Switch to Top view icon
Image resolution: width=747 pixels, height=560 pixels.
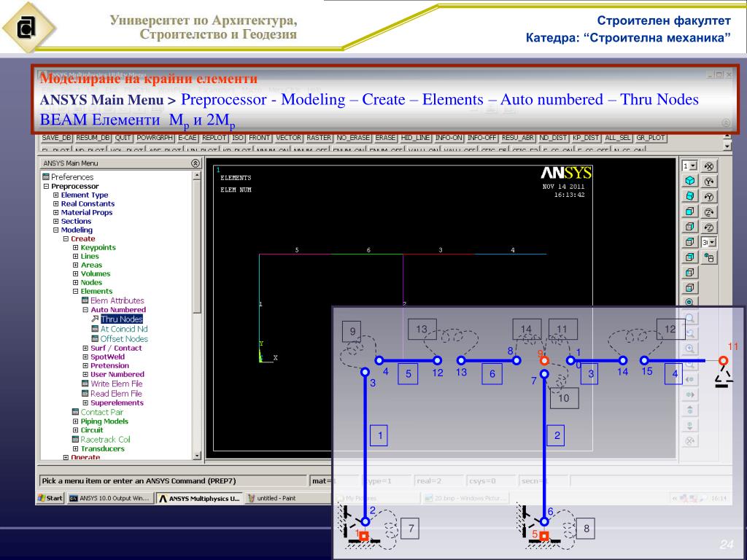689,242
